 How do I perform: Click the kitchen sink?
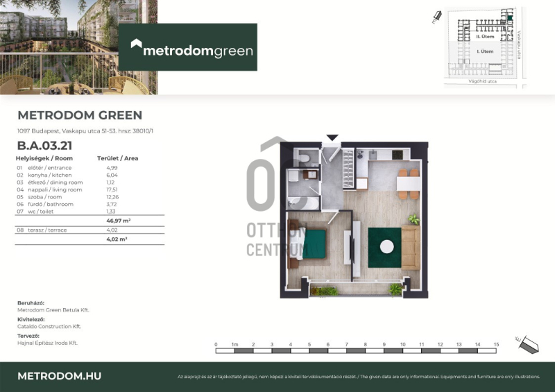coord(373,155)
